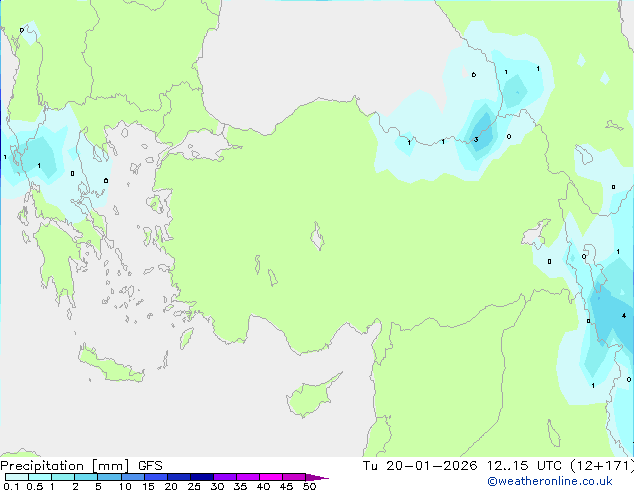Click the '4' precipitation value on map
Viewport: 634px width, 490px height.
coord(624,315)
